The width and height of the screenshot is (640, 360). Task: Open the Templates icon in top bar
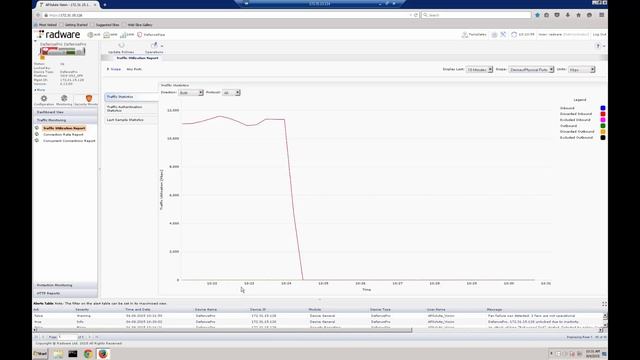click(x=464, y=35)
